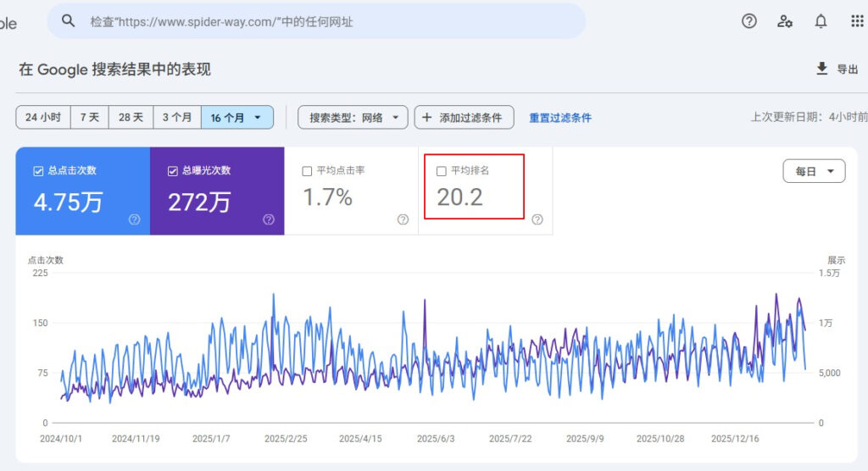Uncheck the 总曝光次数 checkbox
Viewport: 868px width, 471px height.
173,171
